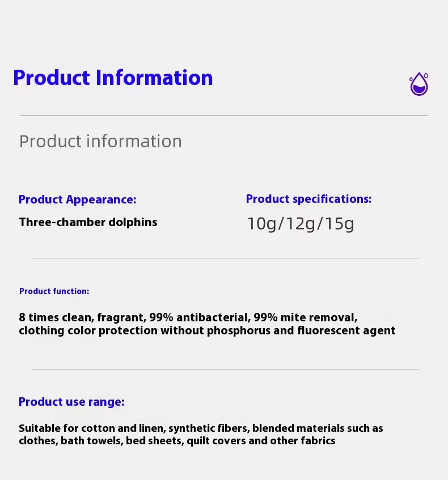Select the gray Product information subtitle
448x480 pixels.
click(x=100, y=142)
